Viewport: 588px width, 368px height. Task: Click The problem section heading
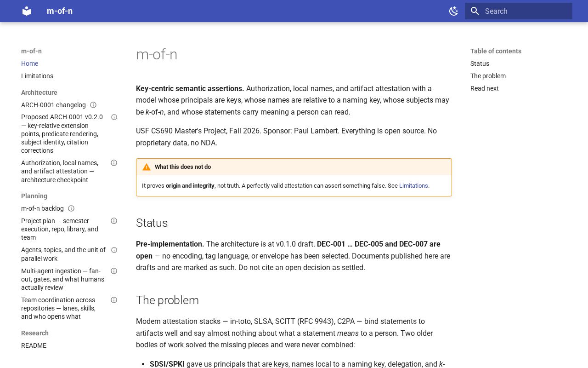(x=167, y=300)
